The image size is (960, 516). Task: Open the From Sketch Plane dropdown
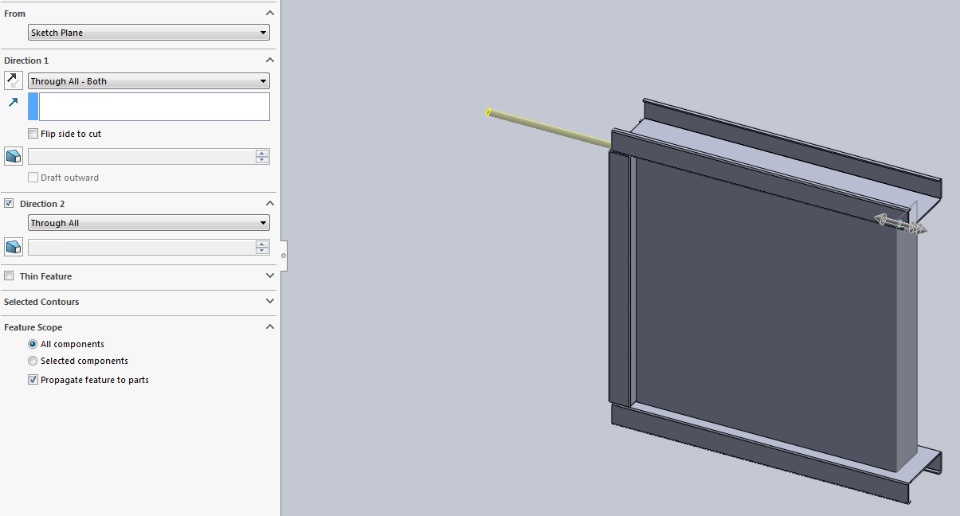(x=149, y=32)
